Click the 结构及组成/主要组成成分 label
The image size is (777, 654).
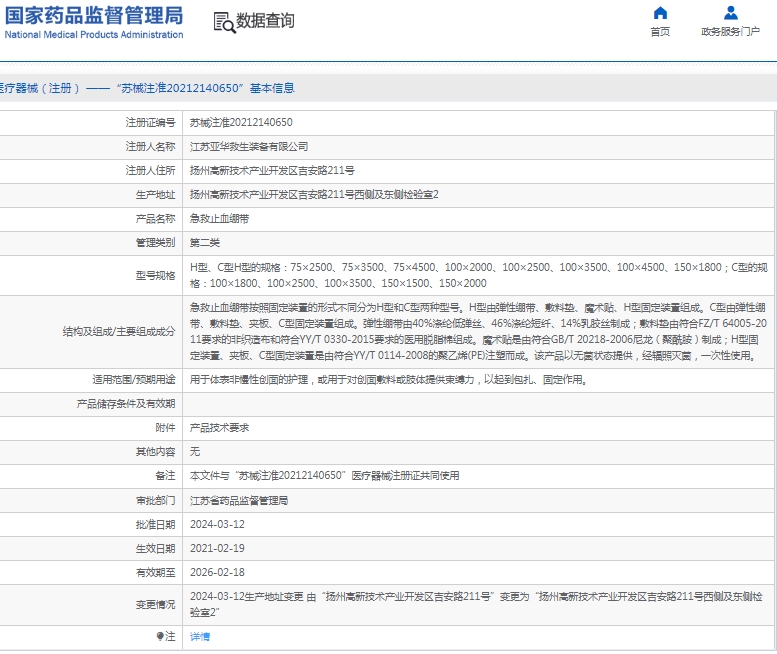tap(119, 331)
